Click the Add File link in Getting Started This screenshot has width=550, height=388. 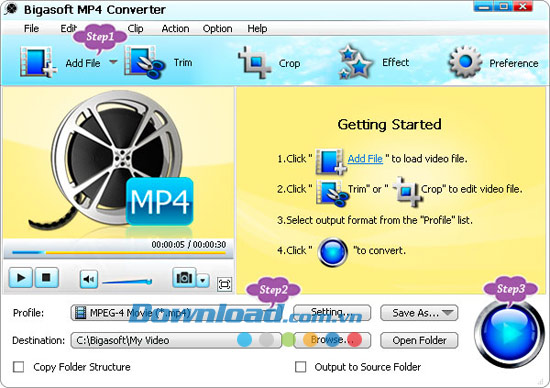coord(365,159)
